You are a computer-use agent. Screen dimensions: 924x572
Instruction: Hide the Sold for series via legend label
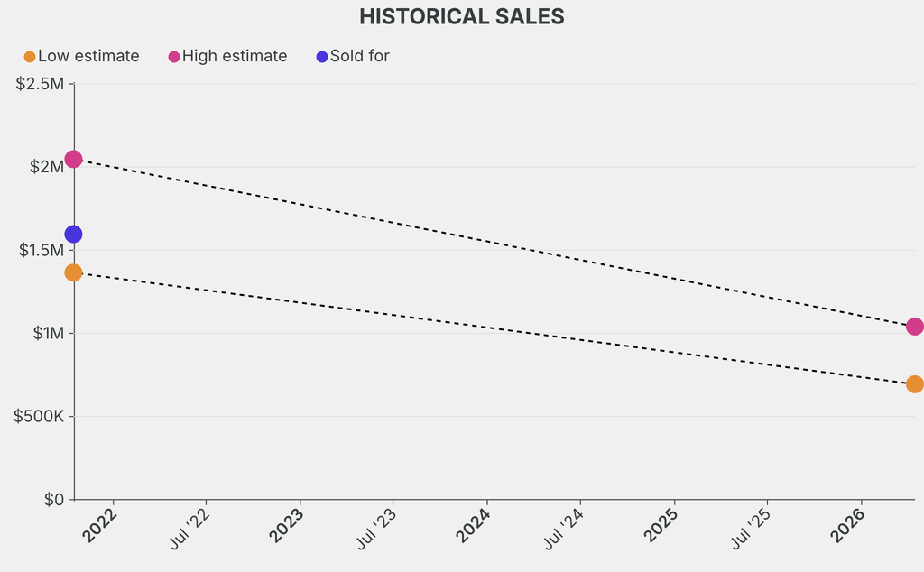359,56
